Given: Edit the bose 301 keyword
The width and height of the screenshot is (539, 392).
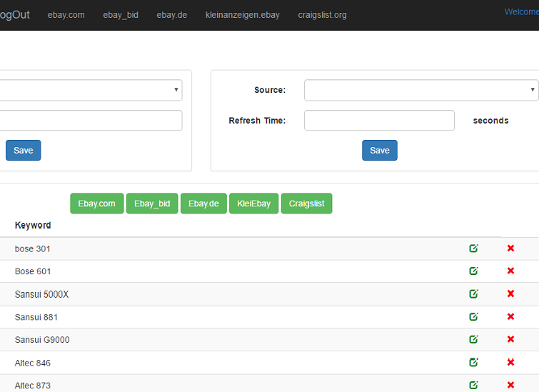Looking at the screenshot, I should [x=474, y=248].
